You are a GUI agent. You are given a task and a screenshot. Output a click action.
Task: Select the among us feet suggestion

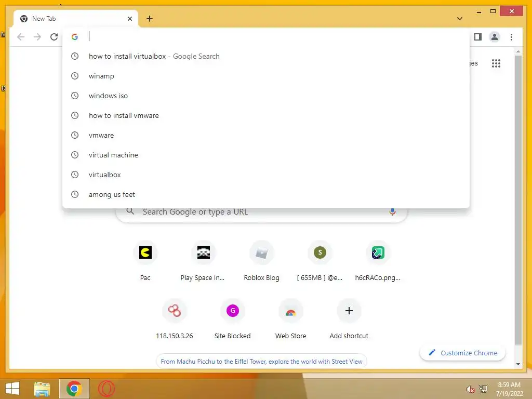pyautogui.click(x=266, y=194)
